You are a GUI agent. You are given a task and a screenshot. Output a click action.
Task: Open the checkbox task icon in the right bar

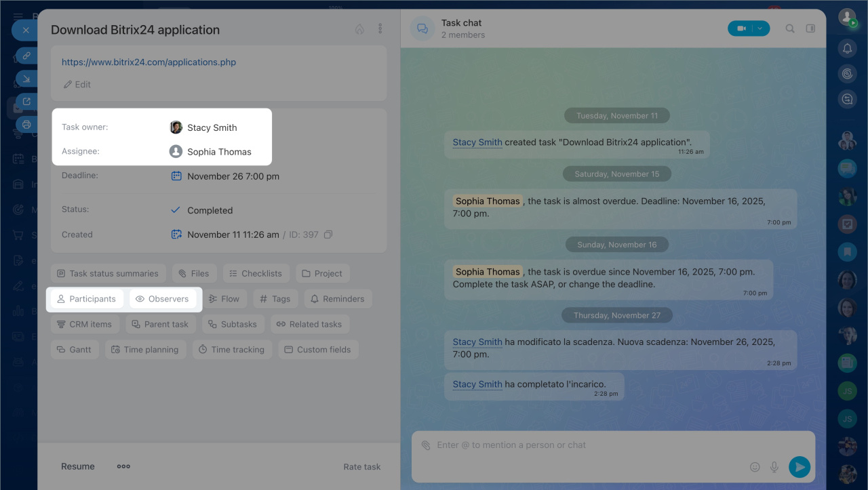coord(847,224)
